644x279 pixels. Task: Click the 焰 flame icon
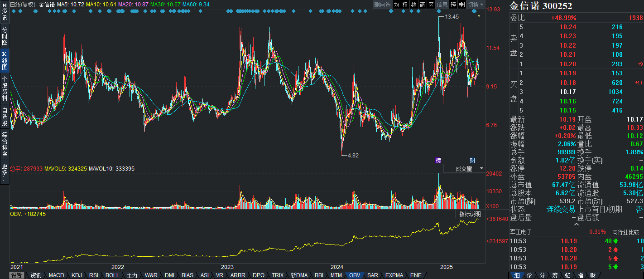tap(567, 275)
